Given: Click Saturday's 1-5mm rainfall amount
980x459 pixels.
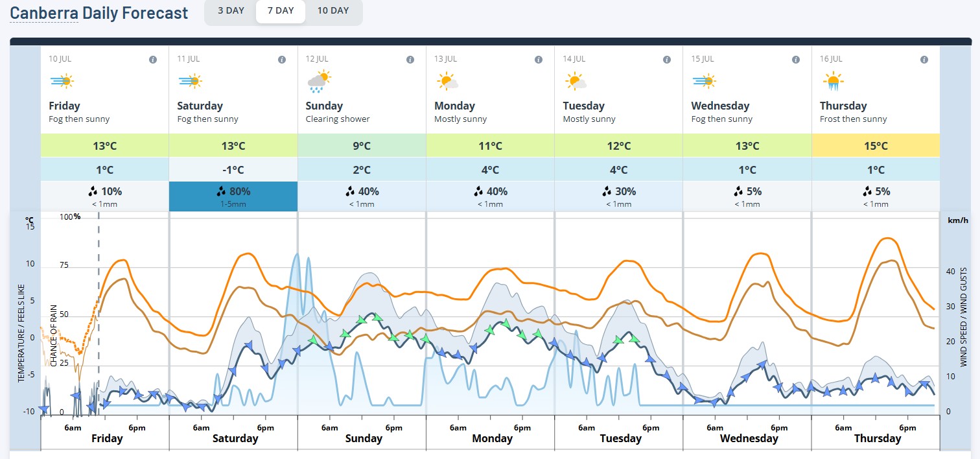Looking at the screenshot, I should [233, 204].
